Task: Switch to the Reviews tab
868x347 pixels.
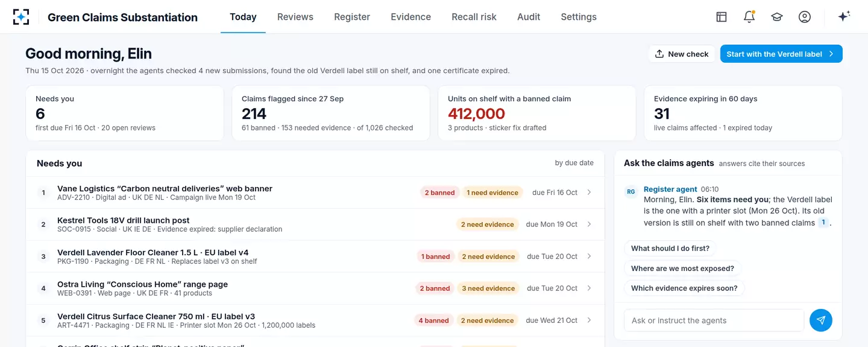Action: pyautogui.click(x=295, y=17)
